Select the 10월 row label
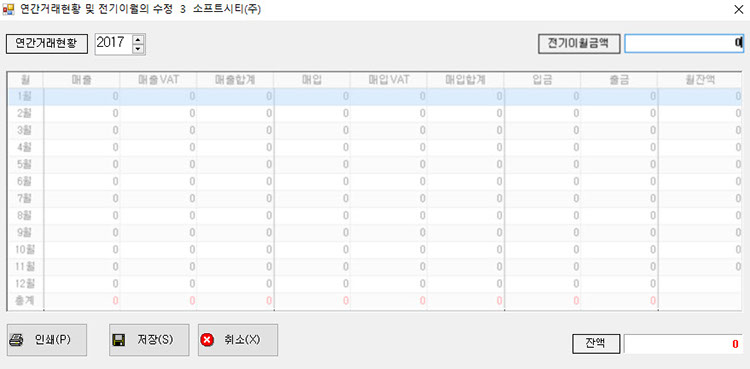This screenshot has height=369, width=750. [25, 249]
